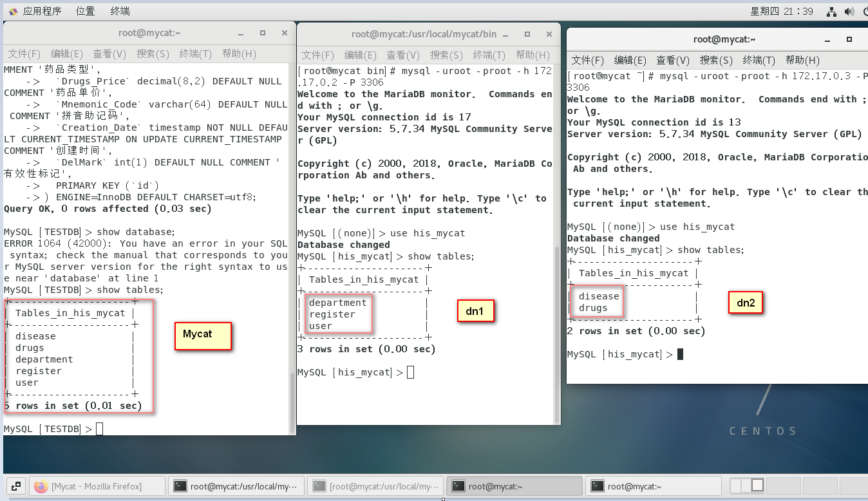868x501 pixels.
Task: Activate first root@mycat:/usr/local/my… taskbar button
Action: pos(236,486)
